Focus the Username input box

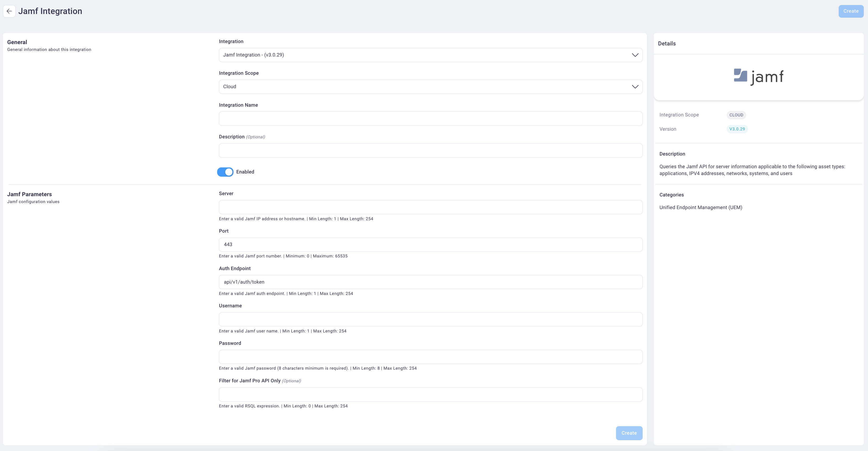(x=430, y=319)
